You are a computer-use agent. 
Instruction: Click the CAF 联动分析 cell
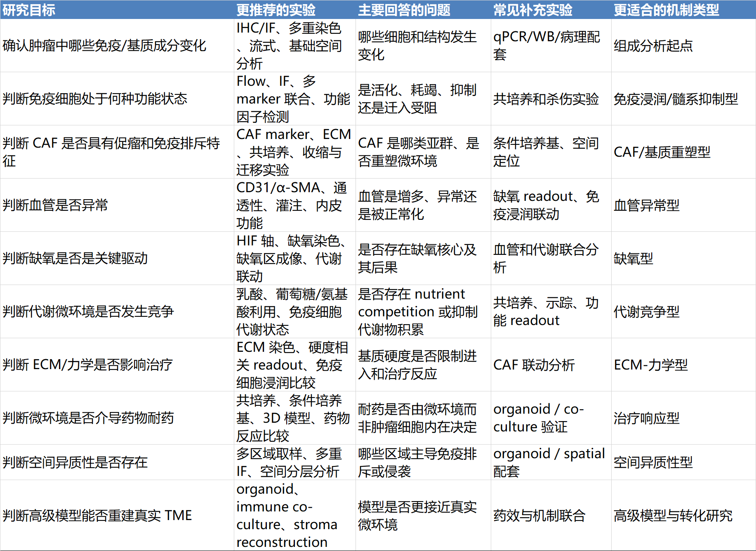[534, 365]
